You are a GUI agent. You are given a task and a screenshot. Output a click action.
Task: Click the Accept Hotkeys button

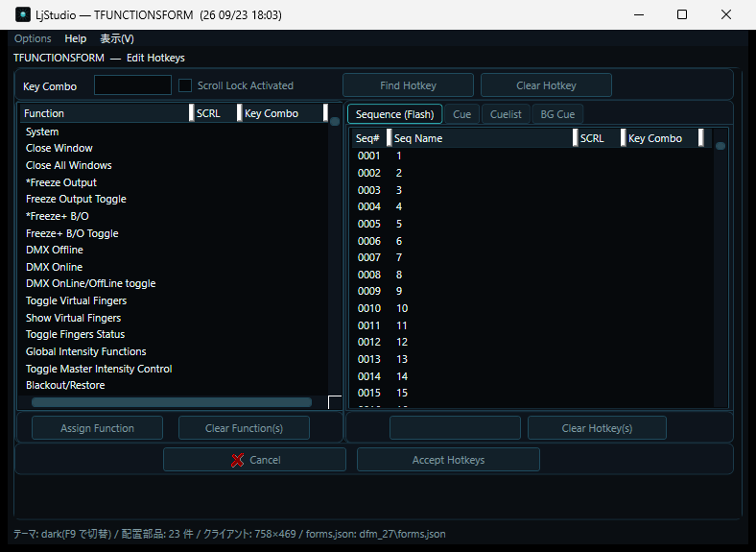pos(448,460)
